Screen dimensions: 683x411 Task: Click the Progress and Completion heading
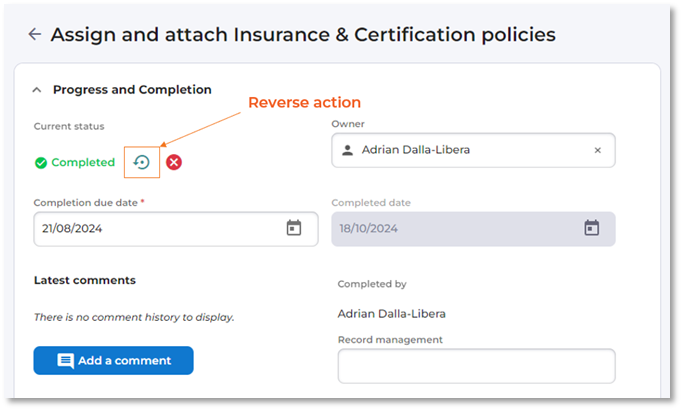132,90
